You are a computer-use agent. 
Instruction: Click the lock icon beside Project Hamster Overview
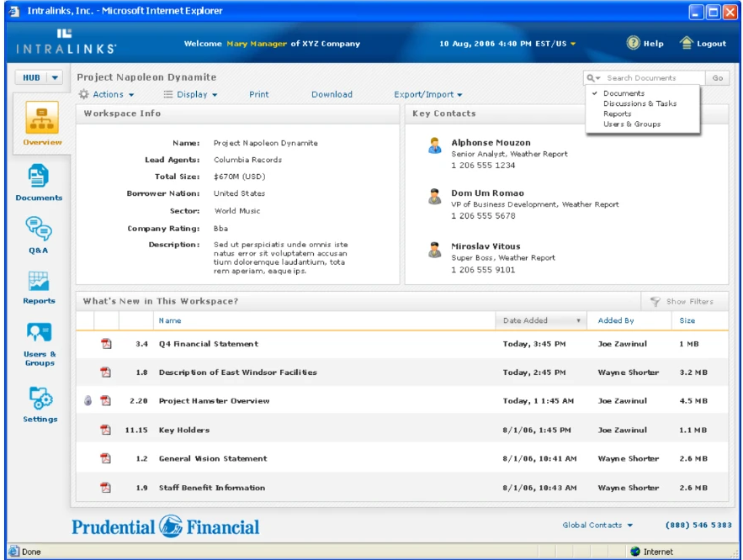pyautogui.click(x=88, y=400)
